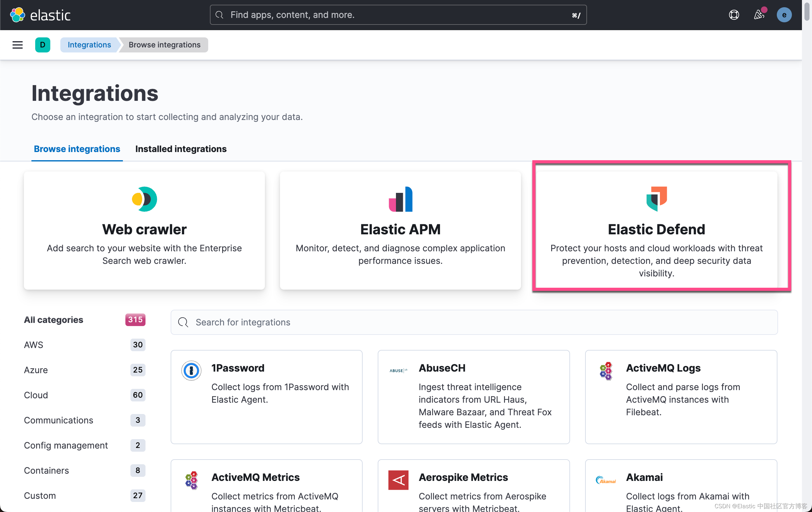Filter by Containers category

point(85,470)
